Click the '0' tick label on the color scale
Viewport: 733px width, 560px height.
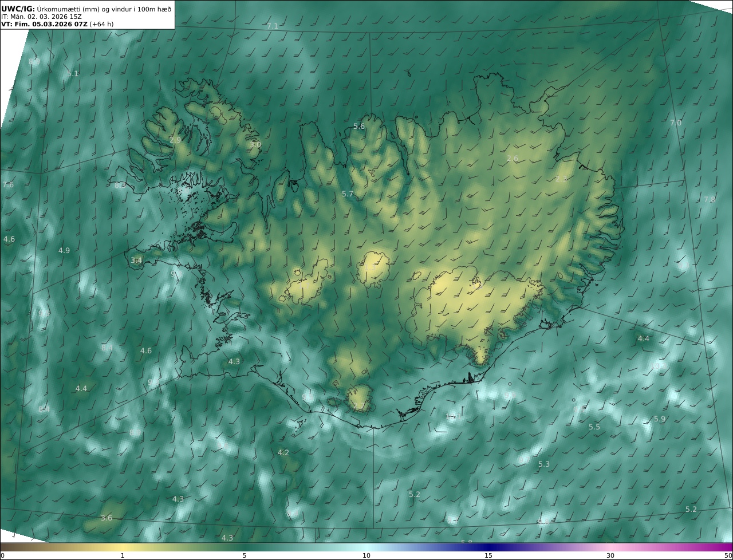pos(2,556)
